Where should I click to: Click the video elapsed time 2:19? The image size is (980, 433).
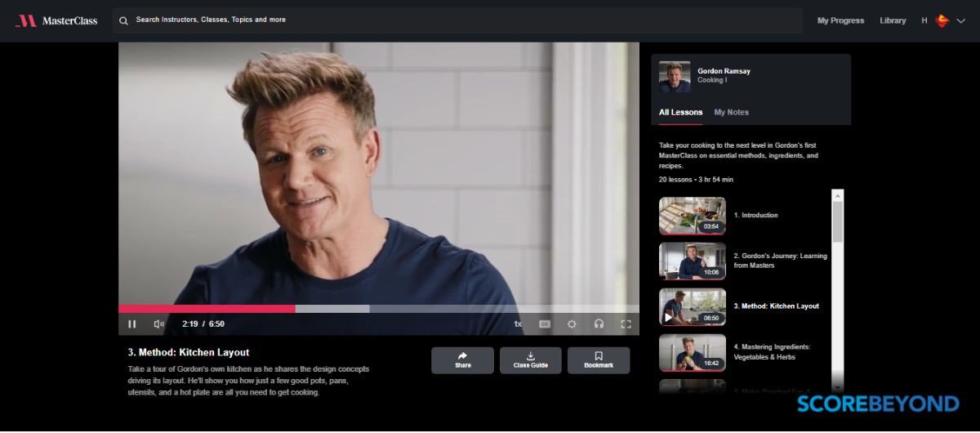pos(189,324)
